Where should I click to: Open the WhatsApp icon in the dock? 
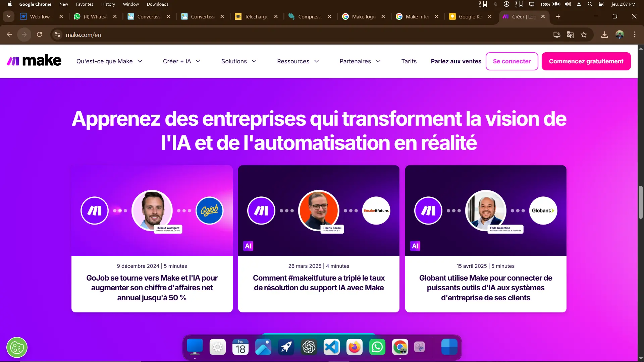(377, 347)
